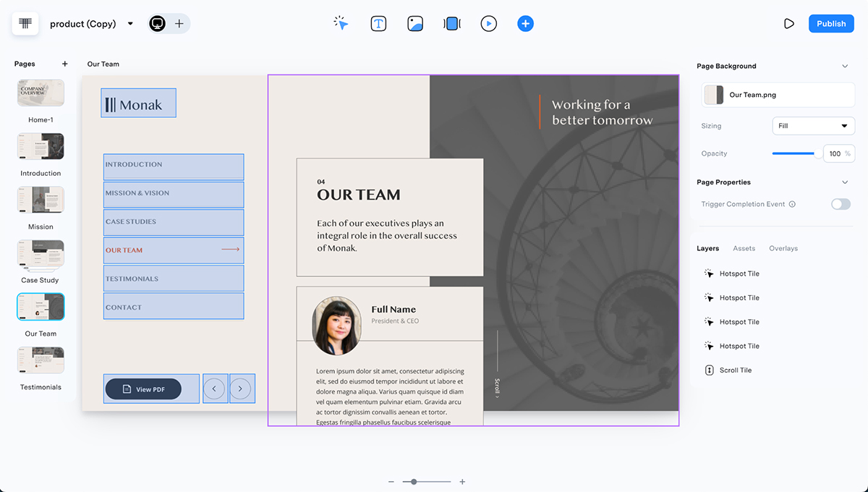Click the preview play icon near Publish
This screenshot has width=868, height=492.
[788, 22]
